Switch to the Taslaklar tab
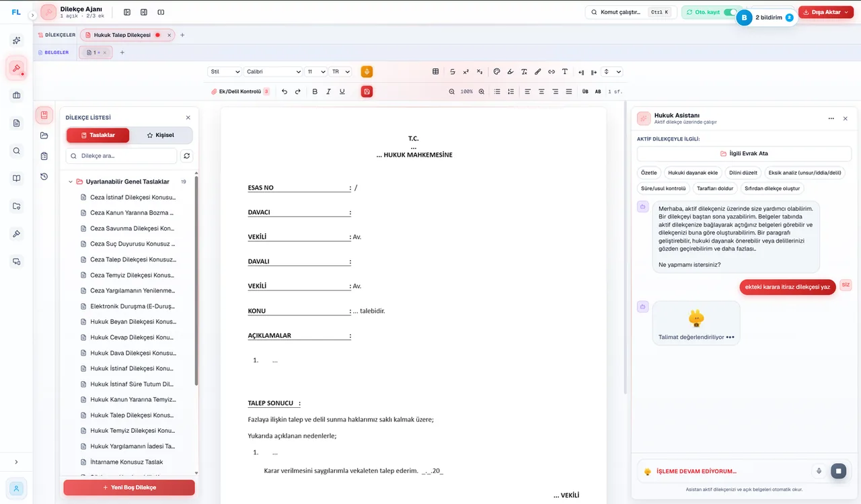The height and width of the screenshot is (504, 861). 98,135
